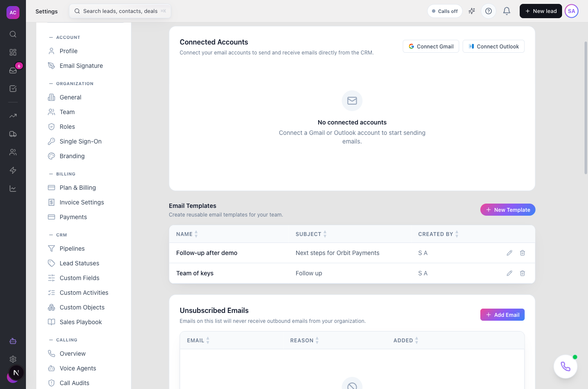Click the Connect Gmail button
The width and height of the screenshot is (588, 389).
pos(431,46)
